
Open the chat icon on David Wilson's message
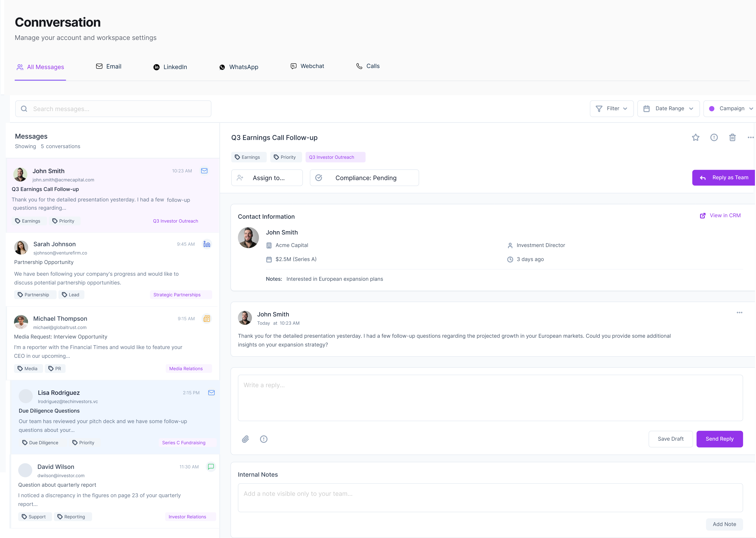[211, 467]
